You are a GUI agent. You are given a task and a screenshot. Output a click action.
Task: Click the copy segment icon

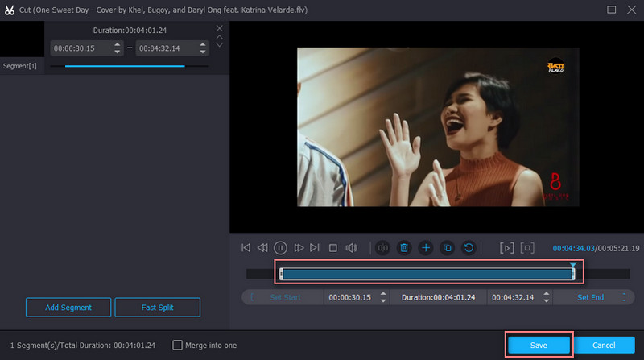tap(448, 248)
